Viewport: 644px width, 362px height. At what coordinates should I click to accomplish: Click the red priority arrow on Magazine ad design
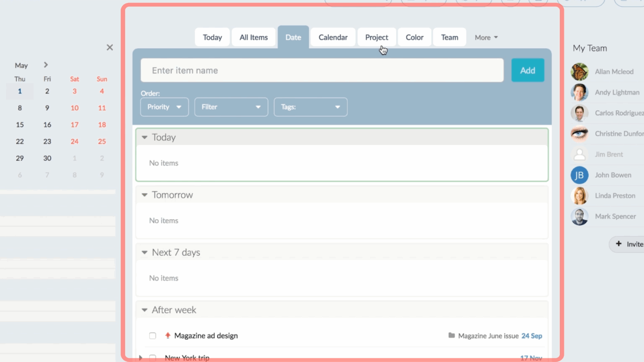point(168,336)
